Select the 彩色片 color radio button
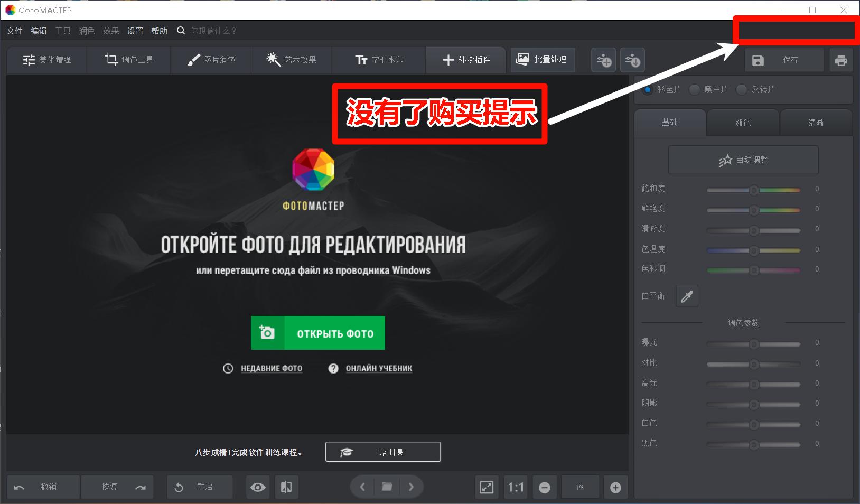Screen dimensions: 860x504 tap(648, 89)
